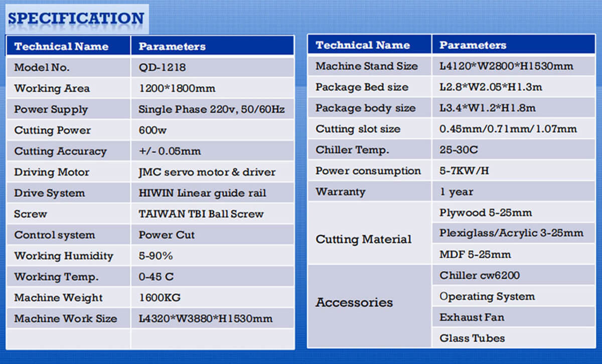The width and height of the screenshot is (602, 364).
Task: Select the Cutting Power row label
Action: [x=52, y=130]
